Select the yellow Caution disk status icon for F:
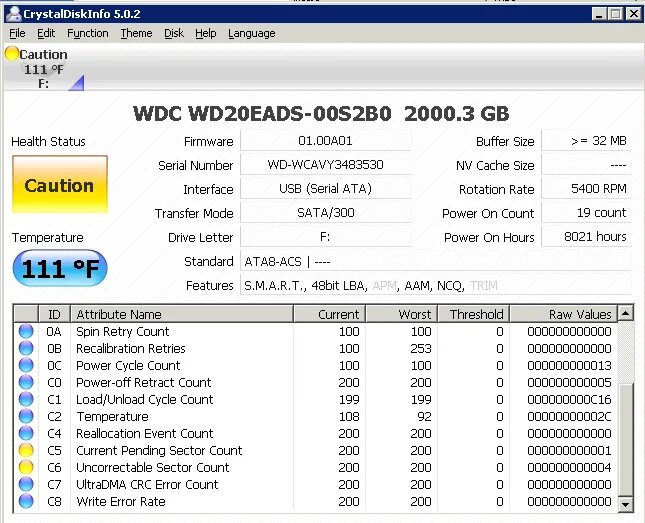Screen dimensions: 645x523 pyautogui.click(x=12, y=53)
